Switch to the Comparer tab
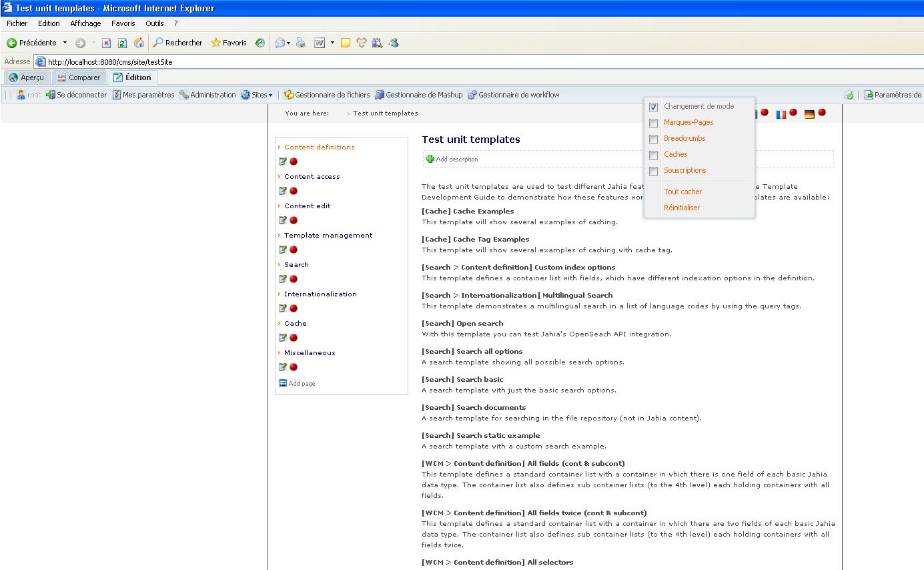924x570 pixels. pos(79,77)
